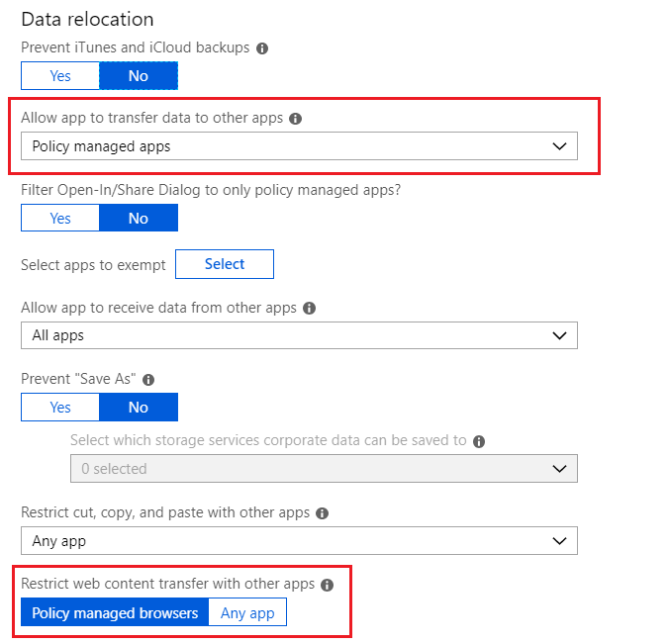Open the cut, copy, paste Any app dropdown
This screenshot has width=669, height=644.
point(299,541)
